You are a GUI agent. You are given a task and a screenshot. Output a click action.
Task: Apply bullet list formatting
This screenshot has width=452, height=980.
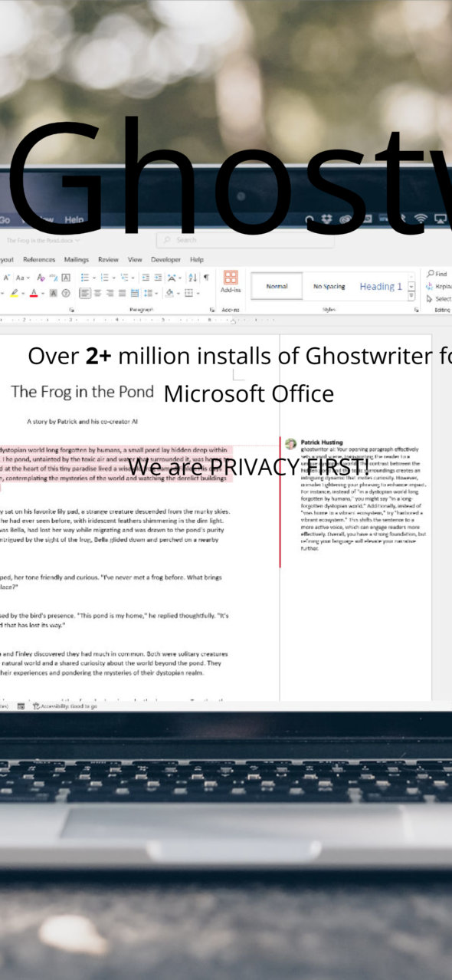(84, 278)
